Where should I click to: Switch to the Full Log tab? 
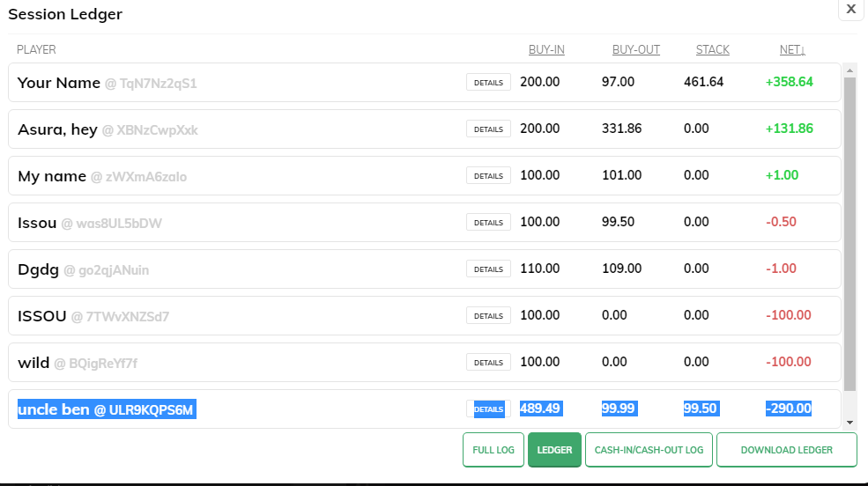(493, 450)
